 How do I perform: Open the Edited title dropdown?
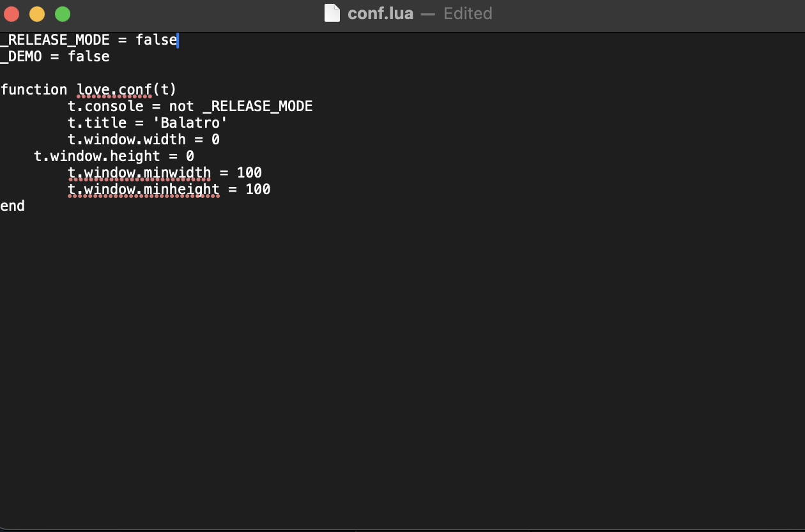point(468,13)
